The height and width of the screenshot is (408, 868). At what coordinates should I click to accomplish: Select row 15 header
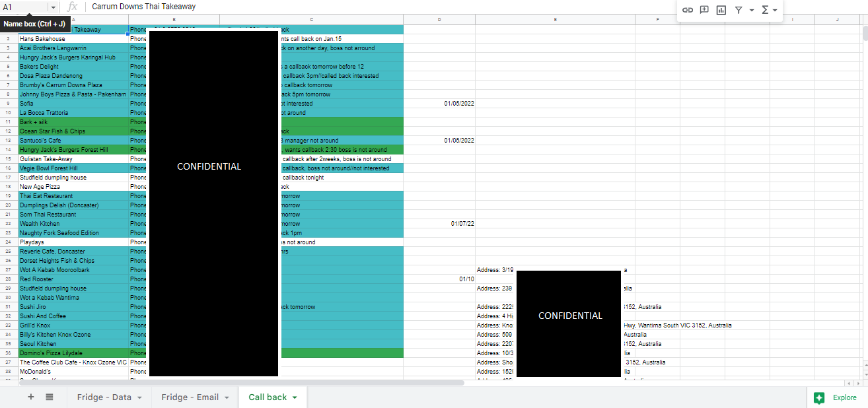(x=9, y=159)
